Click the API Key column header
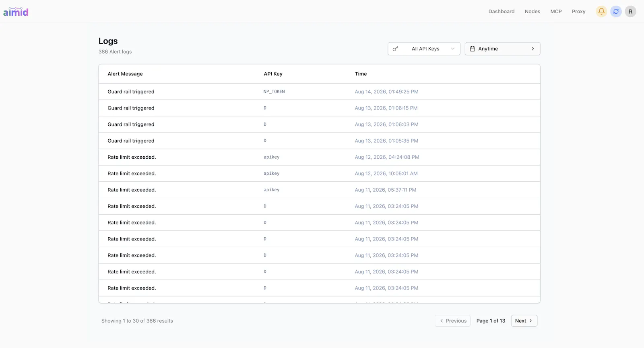The image size is (644, 348). coord(273,74)
